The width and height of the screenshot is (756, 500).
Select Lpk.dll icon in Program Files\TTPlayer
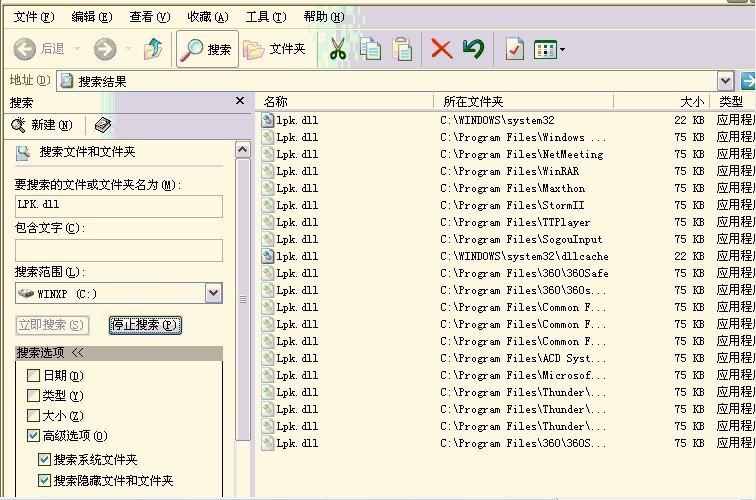[x=268, y=222]
